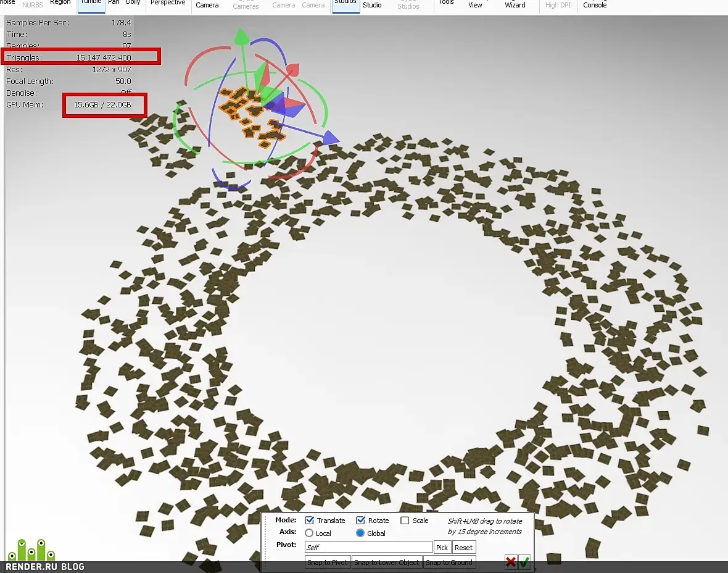Viewport: 728px width, 573px height.
Task: Select the Region toolbar item
Action: (60, 3)
